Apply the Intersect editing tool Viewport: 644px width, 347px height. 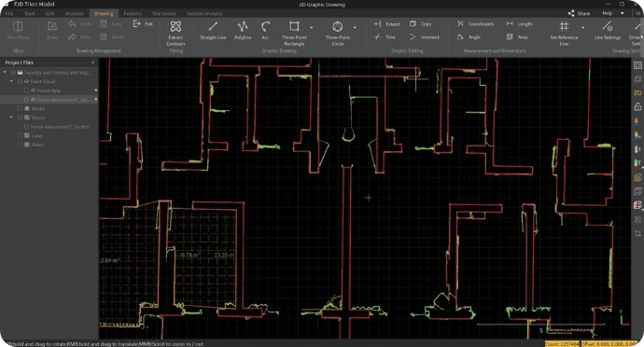(425, 37)
